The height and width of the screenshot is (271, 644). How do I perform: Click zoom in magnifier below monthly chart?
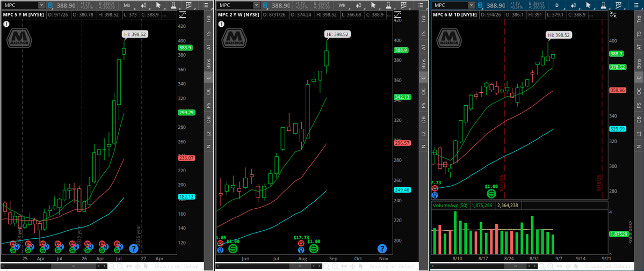click(x=120, y=266)
